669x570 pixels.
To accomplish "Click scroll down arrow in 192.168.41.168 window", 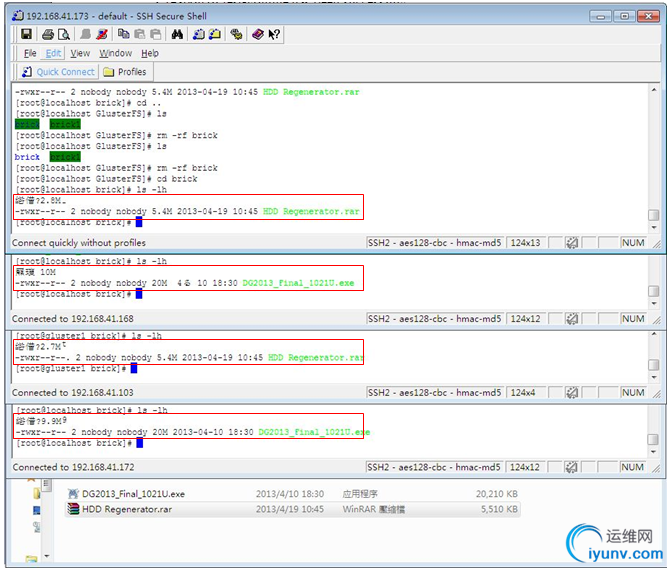I will pyautogui.click(x=654, y=303).
